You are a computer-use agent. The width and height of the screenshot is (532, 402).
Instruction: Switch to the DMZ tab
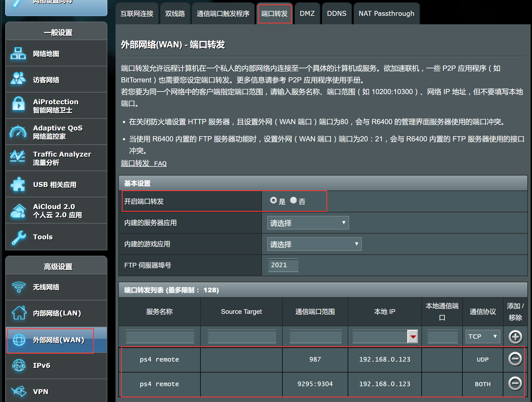pos(307,14)
